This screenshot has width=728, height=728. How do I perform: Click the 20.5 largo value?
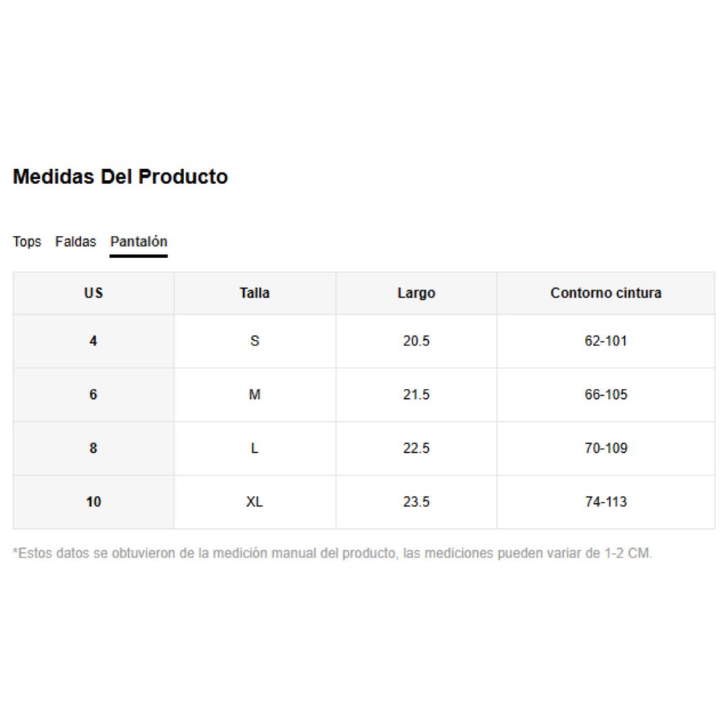(416, 341)
